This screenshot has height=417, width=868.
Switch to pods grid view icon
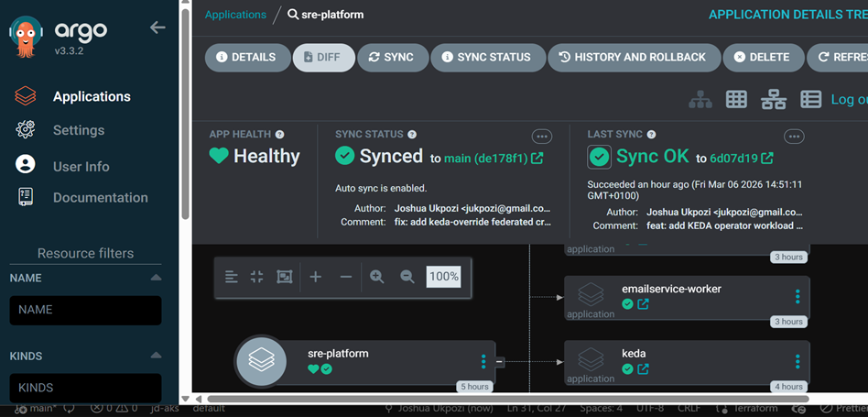[736, 100]
